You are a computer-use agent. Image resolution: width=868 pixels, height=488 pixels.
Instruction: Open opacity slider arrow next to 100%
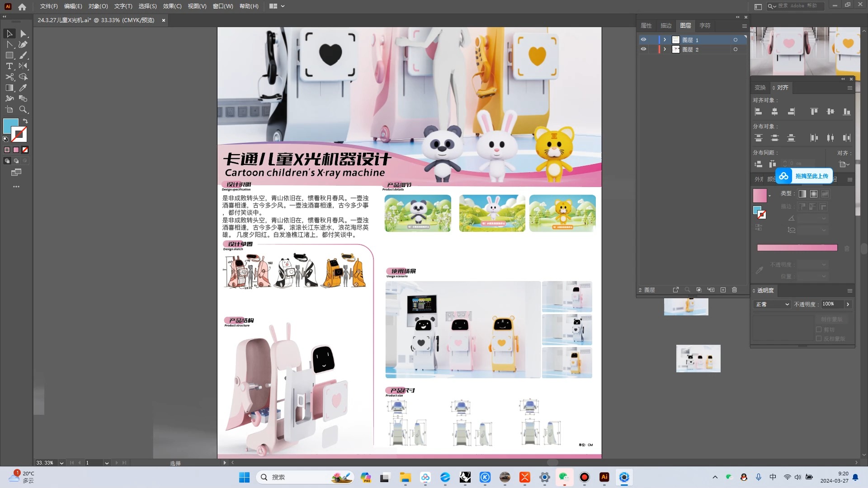pyautogui.click(x=848, y=305)
